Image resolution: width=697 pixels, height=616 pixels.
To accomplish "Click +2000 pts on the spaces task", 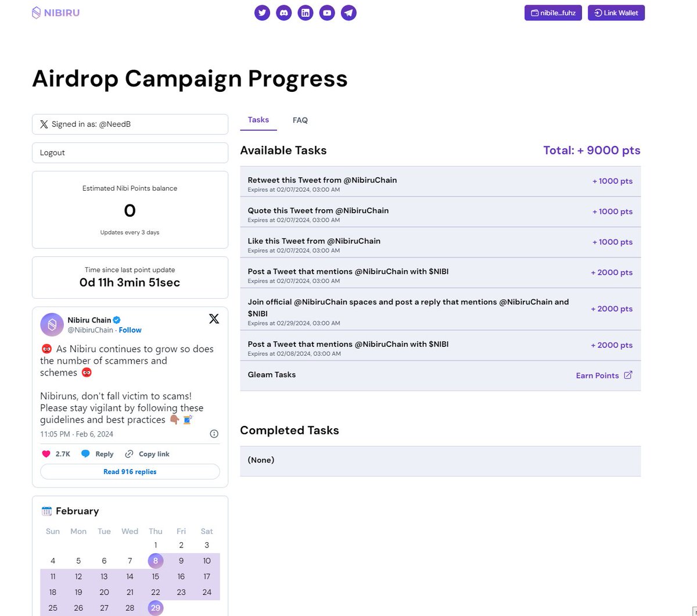I will click(x=612, y=309).
